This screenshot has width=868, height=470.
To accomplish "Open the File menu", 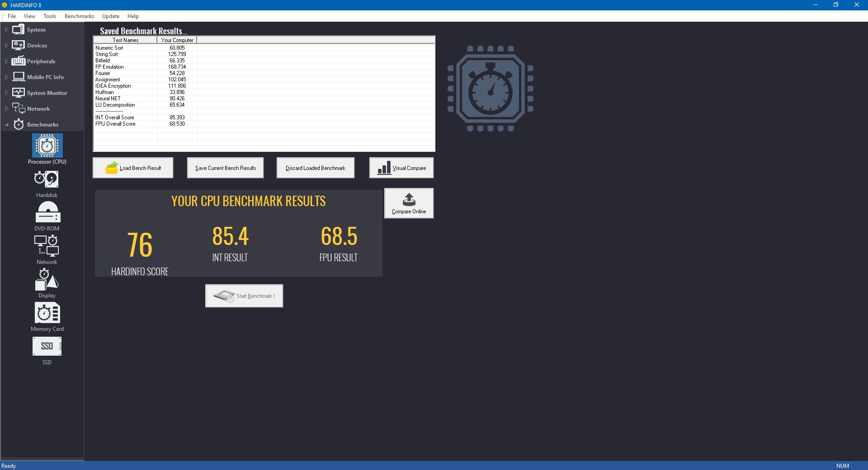I will [x=12, y=16].
